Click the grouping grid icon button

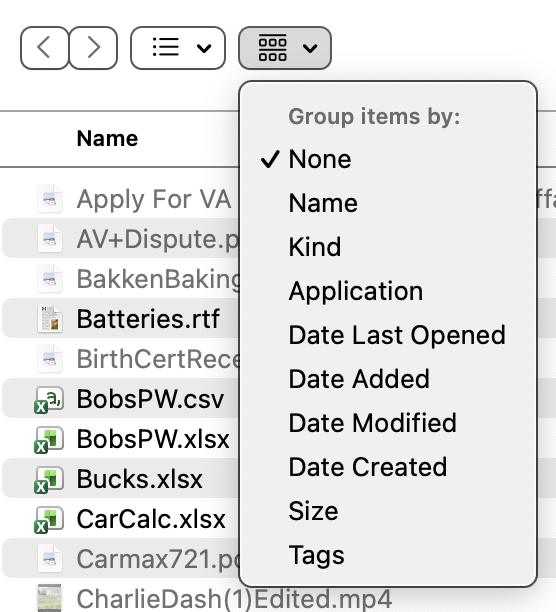click(x=285, y=48)
